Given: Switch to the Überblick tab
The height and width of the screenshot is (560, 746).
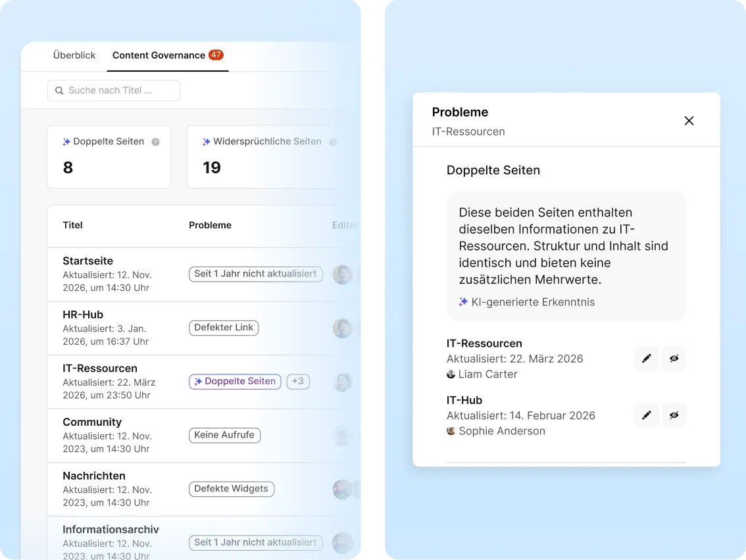Looking at the screenshot, I should pyautogui.click(x=74, y=55).
